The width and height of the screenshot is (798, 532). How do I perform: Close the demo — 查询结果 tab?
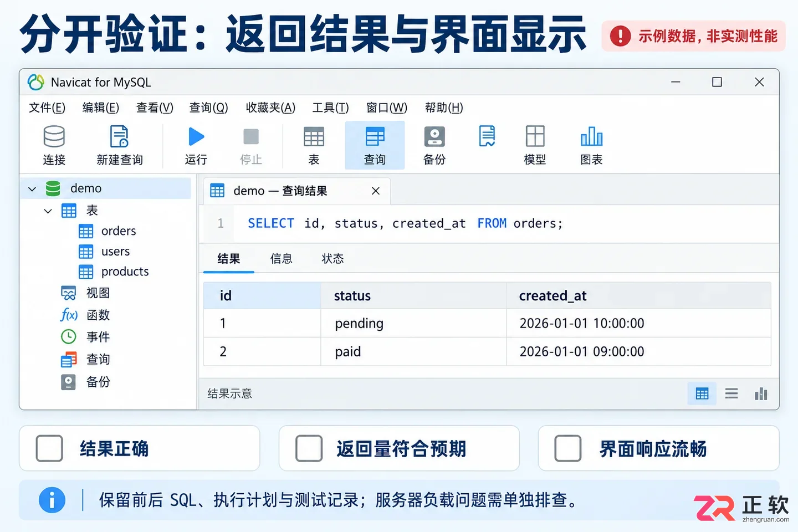click(x=376, y=191)
